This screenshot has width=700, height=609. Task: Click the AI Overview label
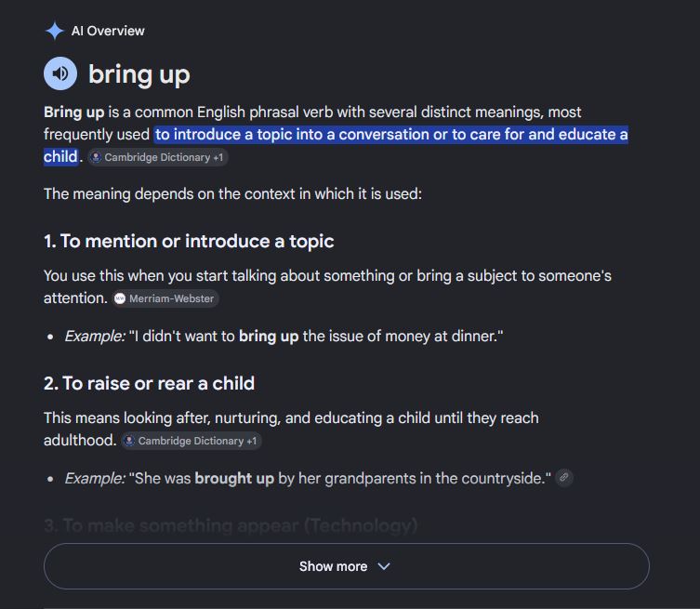point(108,31)
